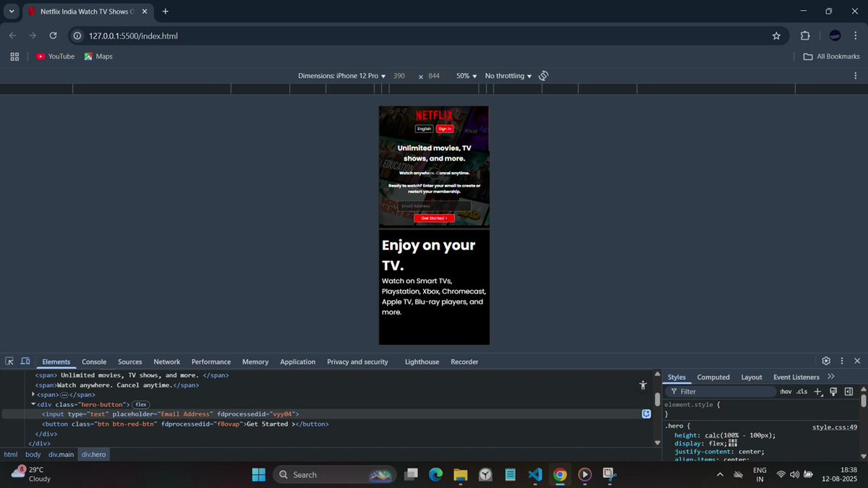The width and height of the screenshot is (868, 488).
Task: View site information icon in address bar
Action: click(78, 35)
